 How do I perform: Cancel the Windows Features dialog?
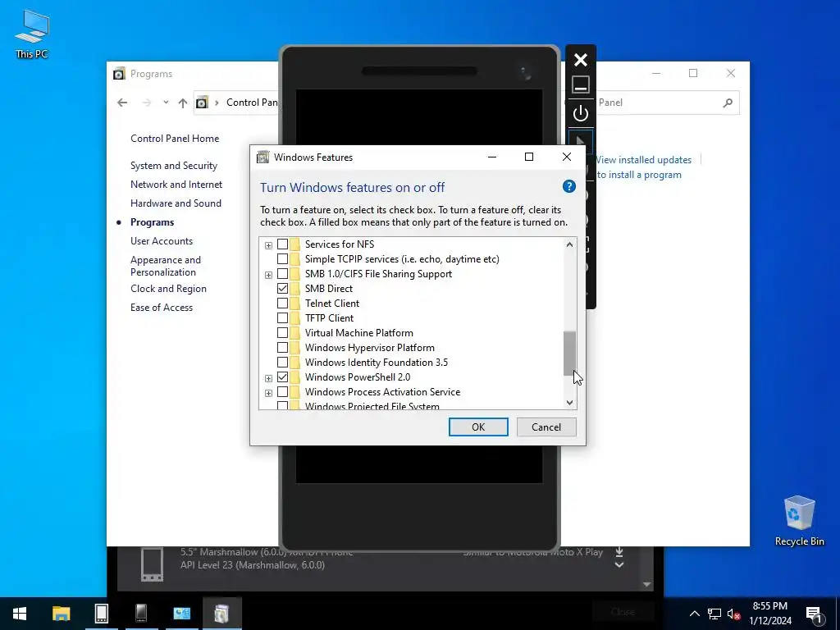546,427
